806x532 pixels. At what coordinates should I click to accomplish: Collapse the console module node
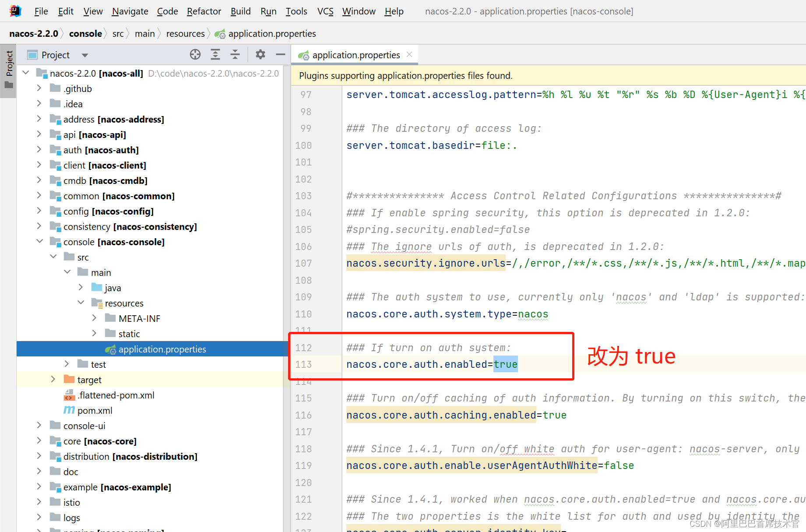[x=39, y=241]
